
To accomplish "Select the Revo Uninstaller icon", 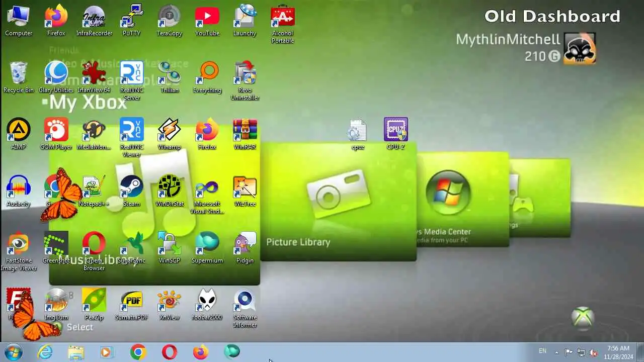I will tap(245, 81).
